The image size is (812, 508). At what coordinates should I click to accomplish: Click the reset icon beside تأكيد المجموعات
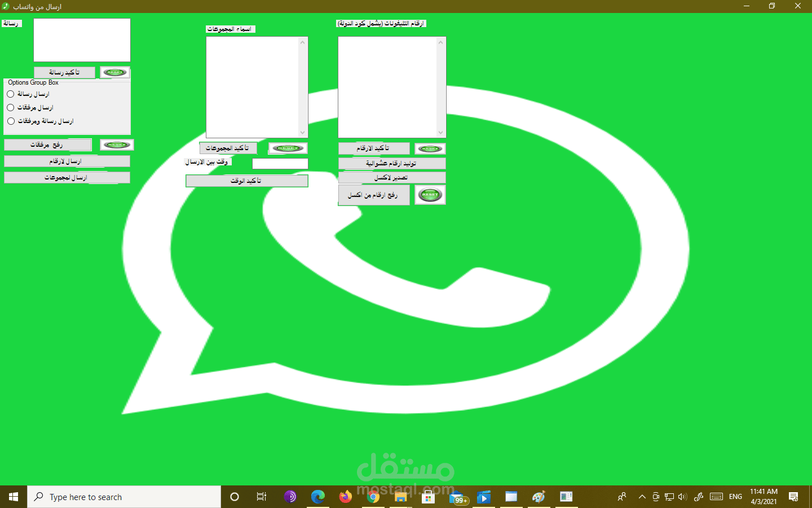[x=288, y=148]
